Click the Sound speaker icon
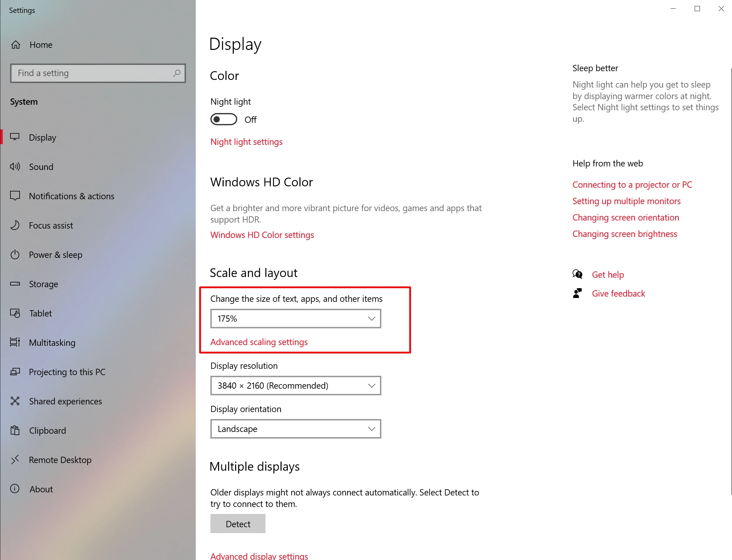This screenshot has height=560, width=732. [x=15, y=166]
